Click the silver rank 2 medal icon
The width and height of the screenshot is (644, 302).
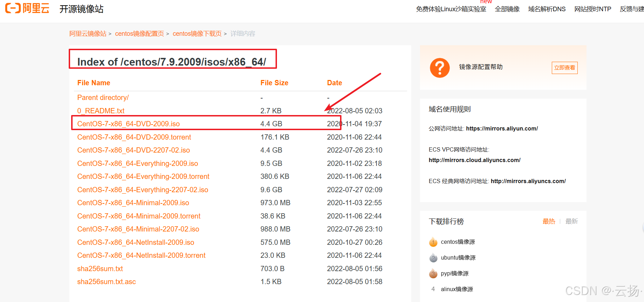[433, 258]
